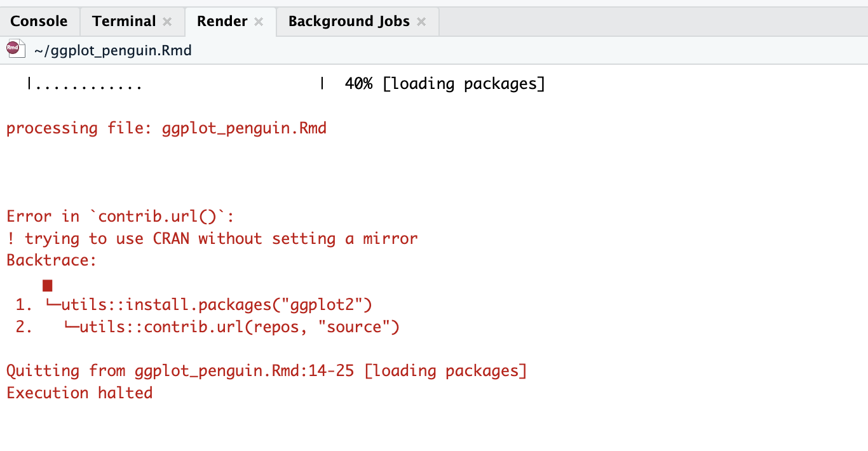Switch to the Terminal tab
This screenshot has height=451, width=868.
click(124, 22)
